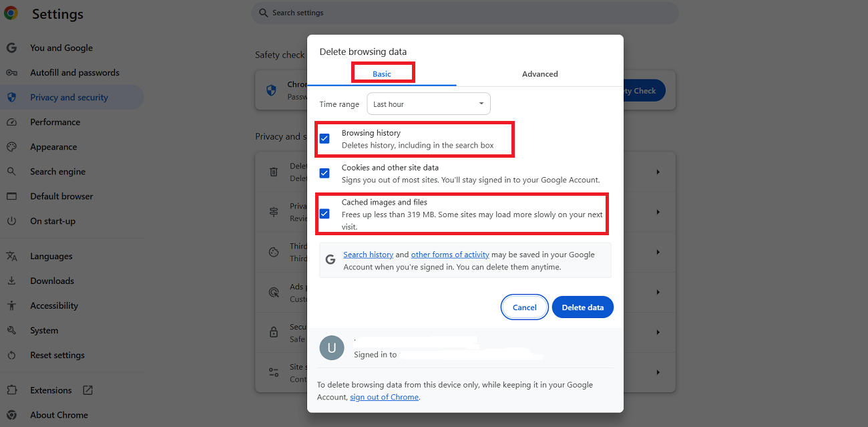Click the Search settings field
This screenshot has width=868, height=427.
click(465, 13)
